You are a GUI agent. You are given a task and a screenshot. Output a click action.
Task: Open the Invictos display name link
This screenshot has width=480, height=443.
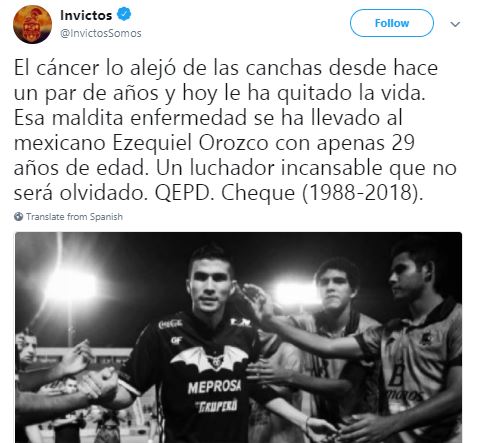click(86, 15)
